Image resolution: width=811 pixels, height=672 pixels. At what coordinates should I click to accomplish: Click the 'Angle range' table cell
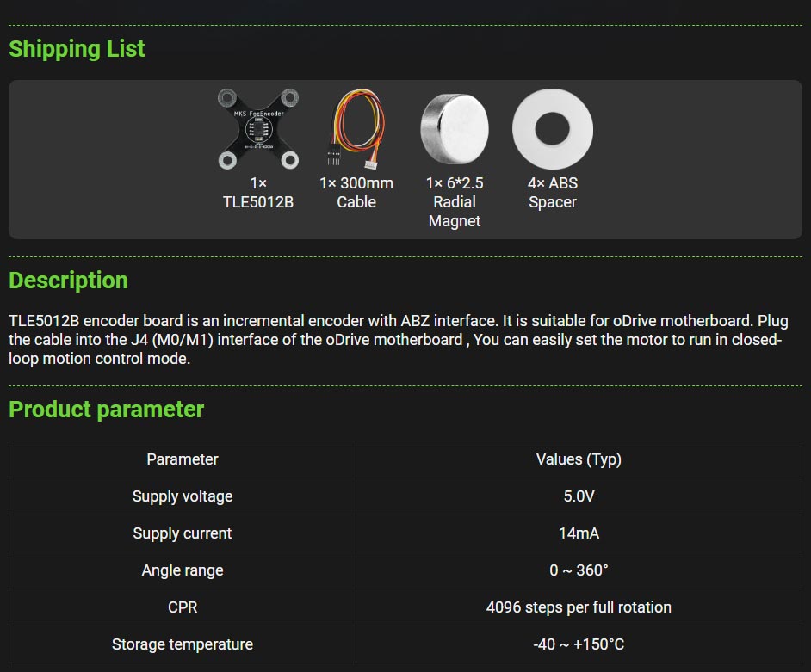point(183,570)
